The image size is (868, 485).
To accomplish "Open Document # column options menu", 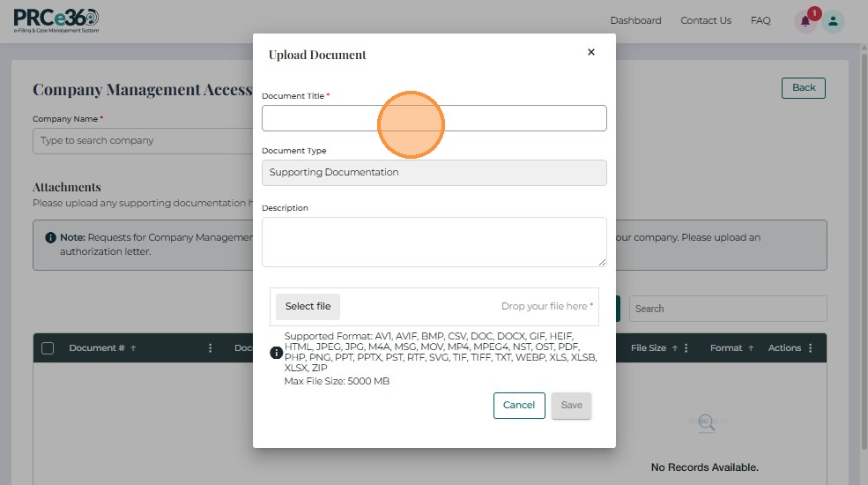I will coord(210,347).
